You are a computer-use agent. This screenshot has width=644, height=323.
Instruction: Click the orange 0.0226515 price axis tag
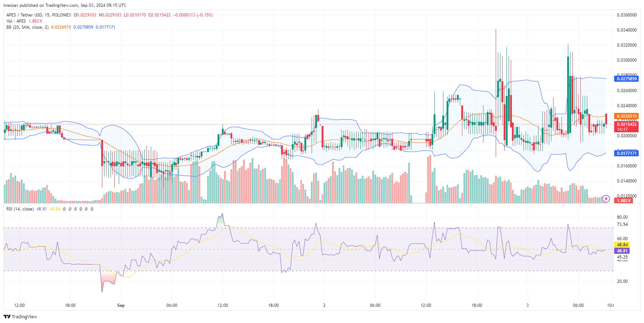click(x=627, y=116)
